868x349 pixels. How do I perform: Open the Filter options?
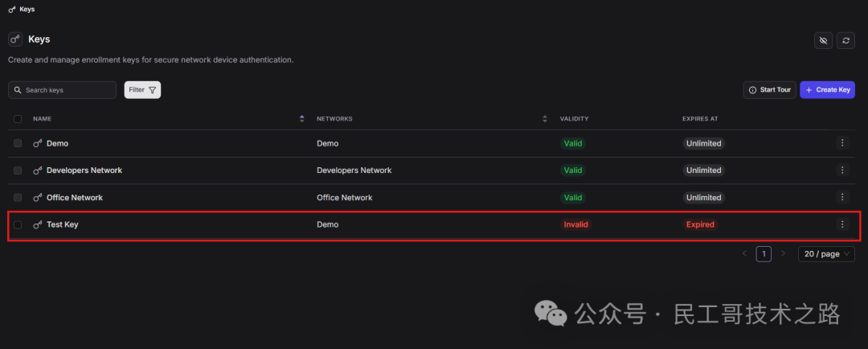[x=142, y=90]
